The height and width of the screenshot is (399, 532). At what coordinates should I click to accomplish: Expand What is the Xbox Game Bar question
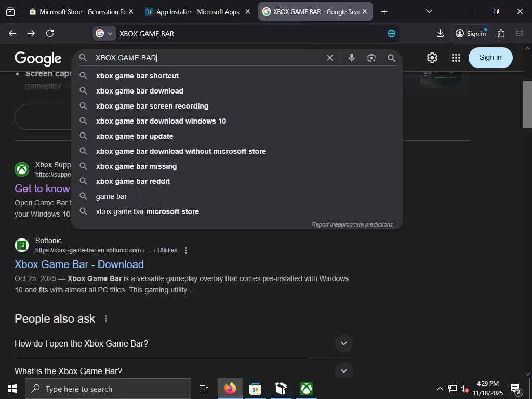pyautogui.click(x=344, y=371)
